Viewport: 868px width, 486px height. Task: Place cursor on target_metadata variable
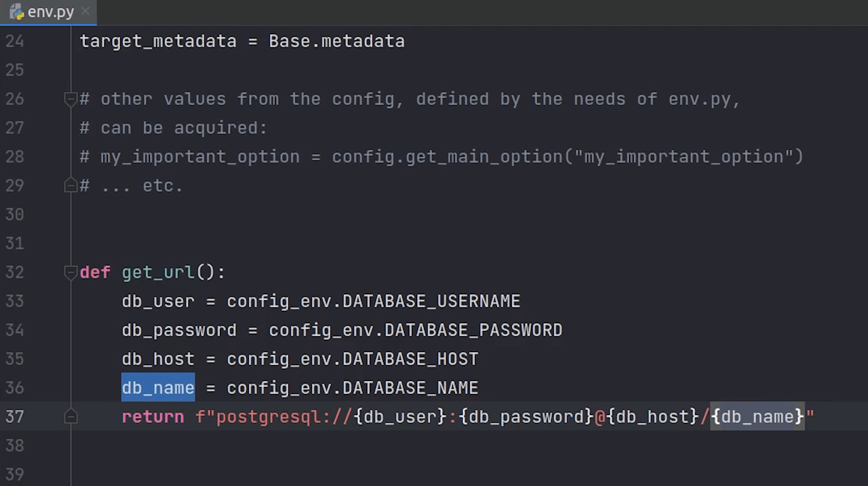pos(158,41)
